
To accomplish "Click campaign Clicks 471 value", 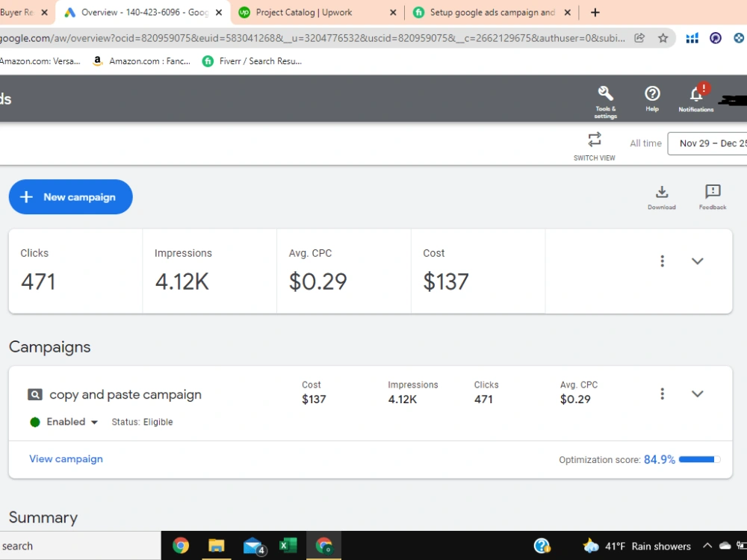I will (483, 399).
